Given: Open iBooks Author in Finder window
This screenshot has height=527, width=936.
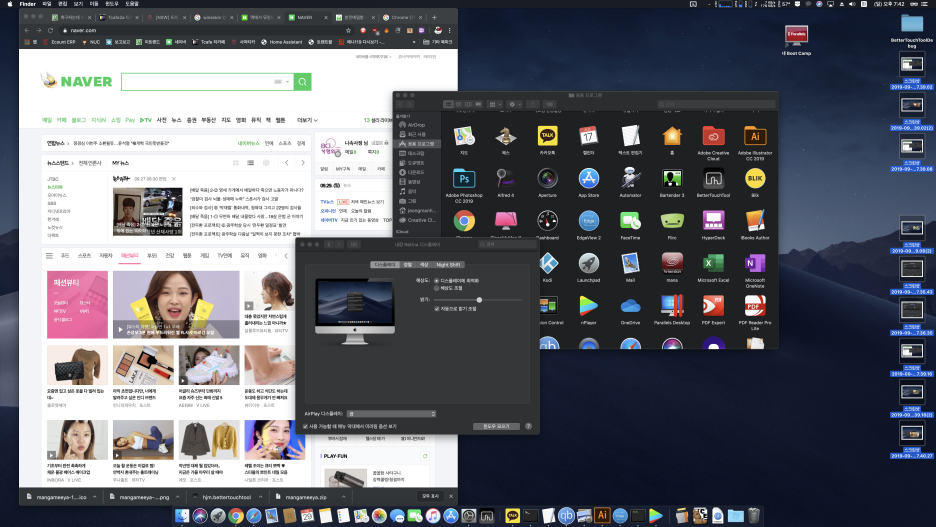Looking at the screenshot, I should [x=755, y=221].
